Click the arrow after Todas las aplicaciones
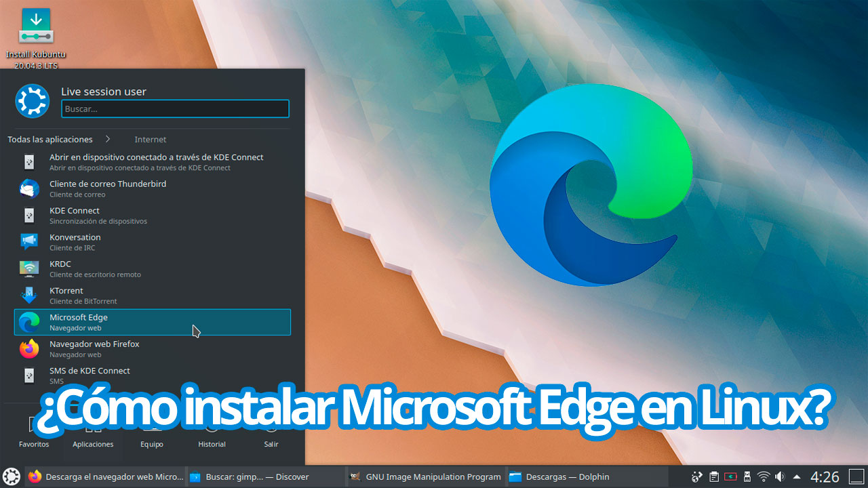868x488 pixels. tap(108, 139)
